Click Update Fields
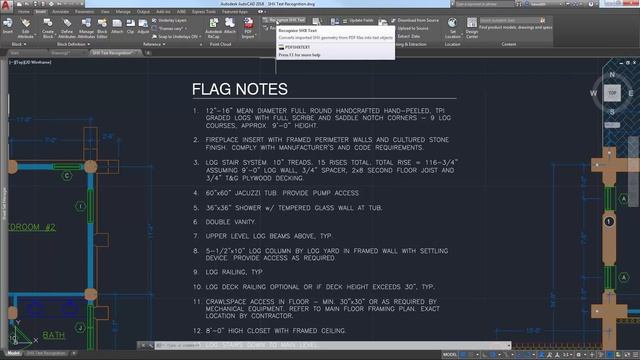Viewport: 640px width, 360px height. [358, 20]
